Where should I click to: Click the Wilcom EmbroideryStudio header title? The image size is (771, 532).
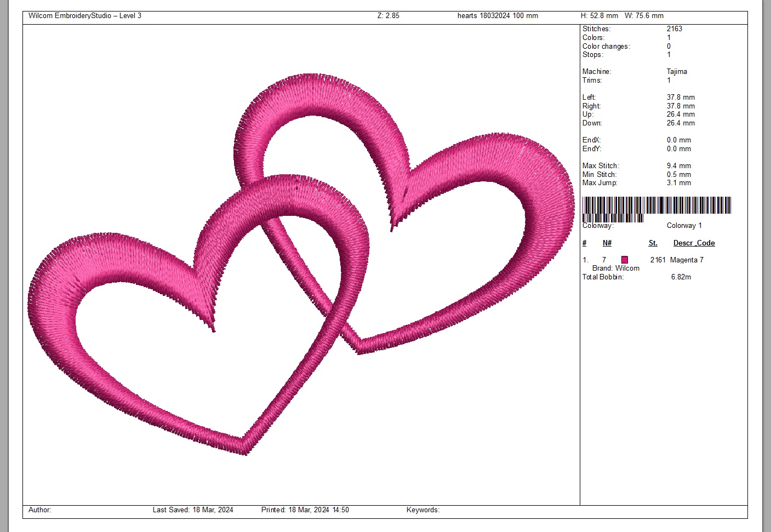click(x=85, y=15)
